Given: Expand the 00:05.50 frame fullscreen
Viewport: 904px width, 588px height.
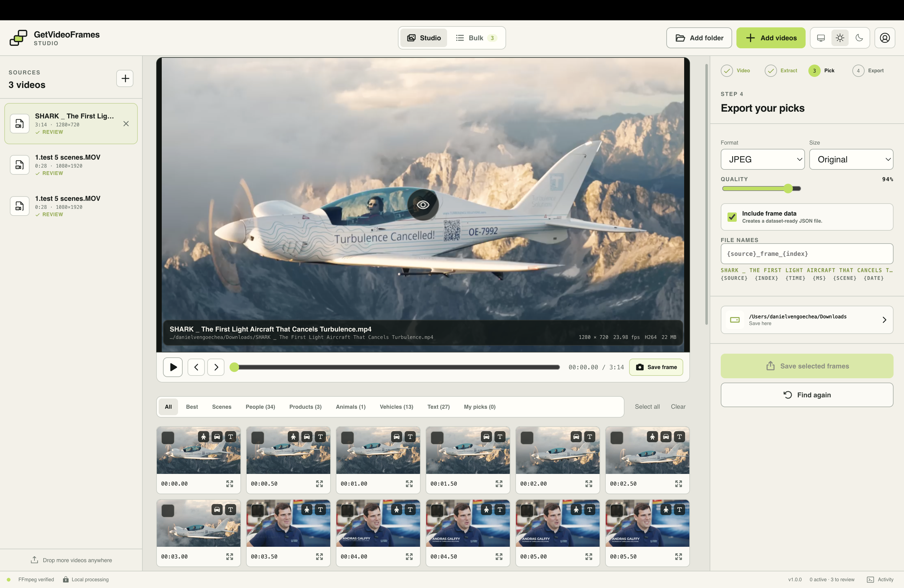Looking at the screenshot, I should (x=678, y=556).
